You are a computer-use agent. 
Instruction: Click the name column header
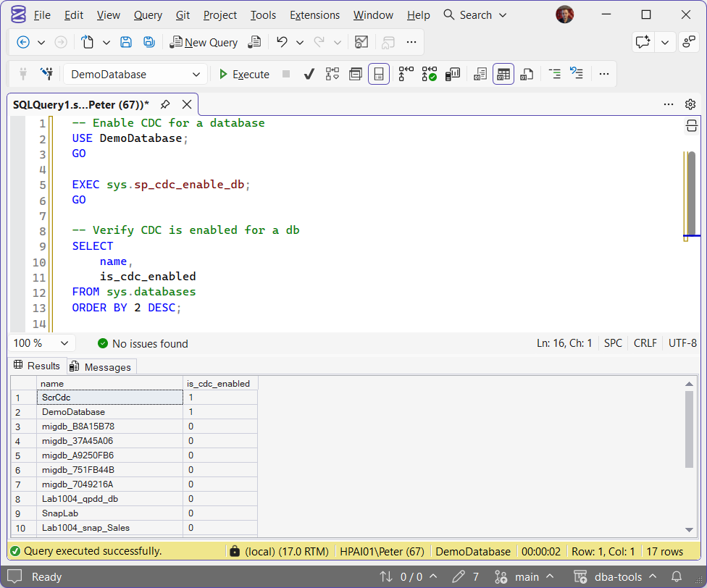(109, 384)
